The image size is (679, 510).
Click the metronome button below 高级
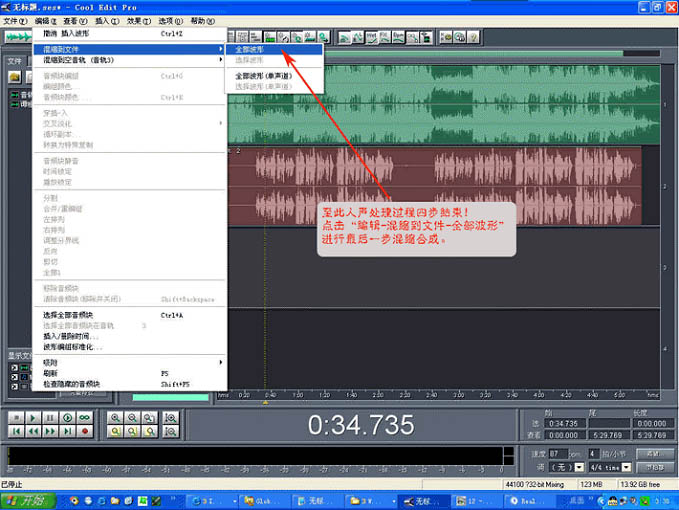pos(655,468)
